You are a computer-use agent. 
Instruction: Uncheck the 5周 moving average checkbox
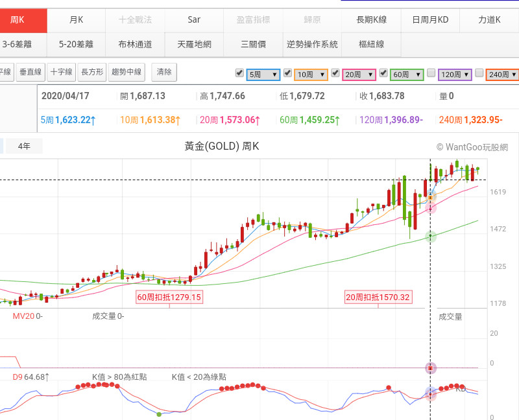click(239, 73)
